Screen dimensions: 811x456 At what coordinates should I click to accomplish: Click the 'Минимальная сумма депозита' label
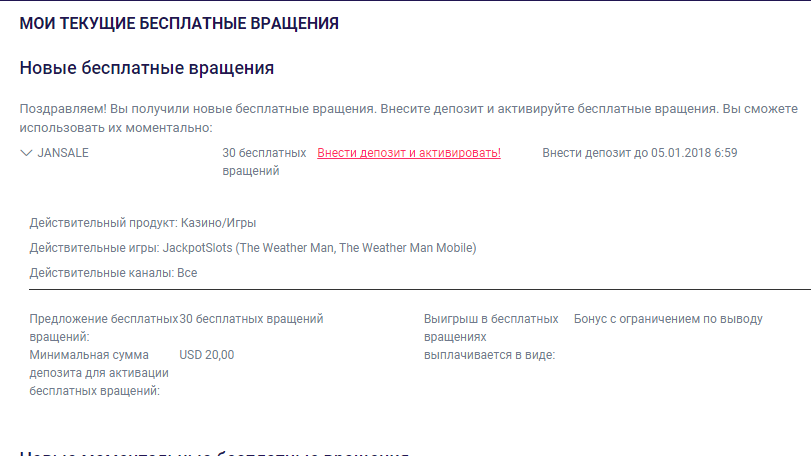pyautogui.click(x=99, y=373)
